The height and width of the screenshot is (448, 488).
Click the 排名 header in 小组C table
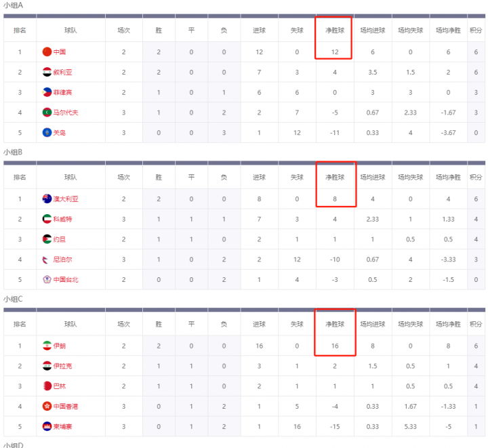pyautogui.click(x=20, y=325)
